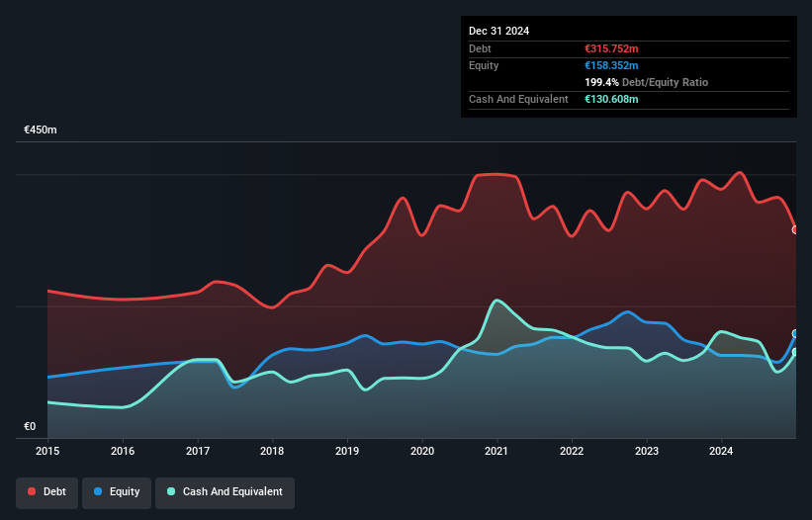Image resolution: width=812 pixels, height=520 pixels.
Task: Click the €130.608m cash value in tooltip
Action: click(611, 99)
